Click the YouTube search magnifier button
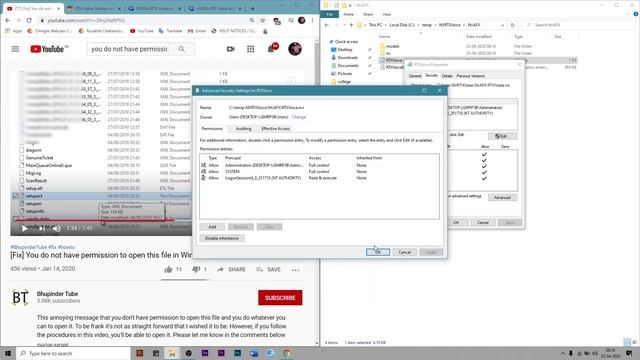The width and height of the screenshot is (640, 360). pos(182,49)
